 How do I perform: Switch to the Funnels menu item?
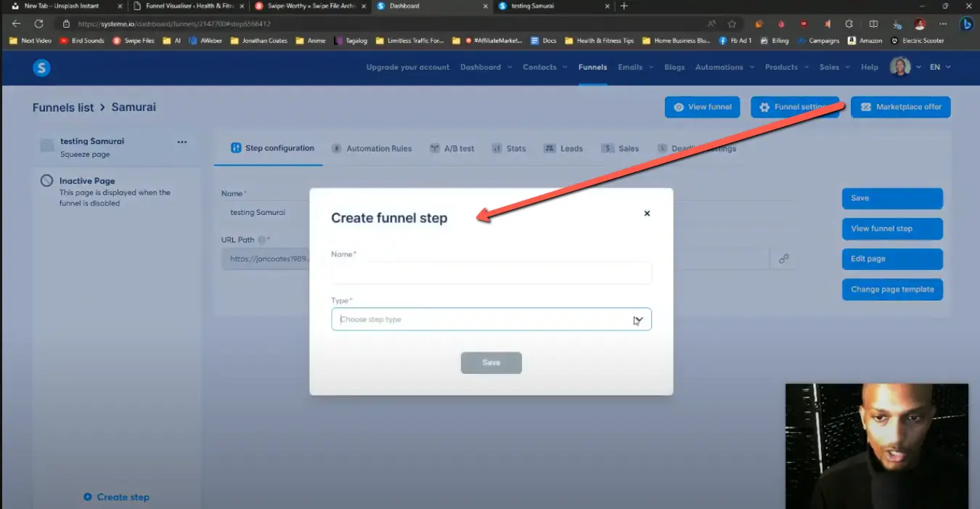pos(592,67)
